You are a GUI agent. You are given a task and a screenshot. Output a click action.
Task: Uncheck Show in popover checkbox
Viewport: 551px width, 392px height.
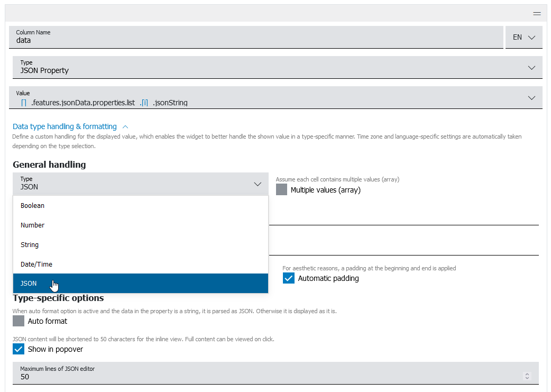tap(19, 349)
